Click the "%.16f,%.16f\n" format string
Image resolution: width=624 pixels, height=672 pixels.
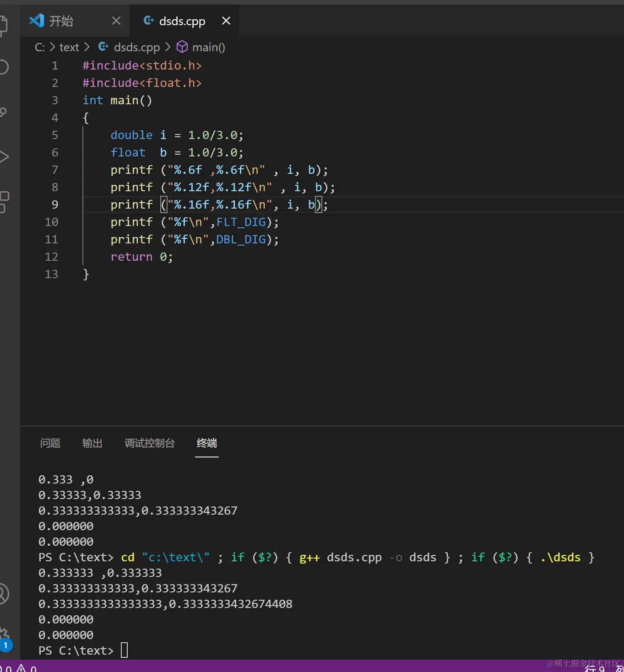tap(220, 204)
